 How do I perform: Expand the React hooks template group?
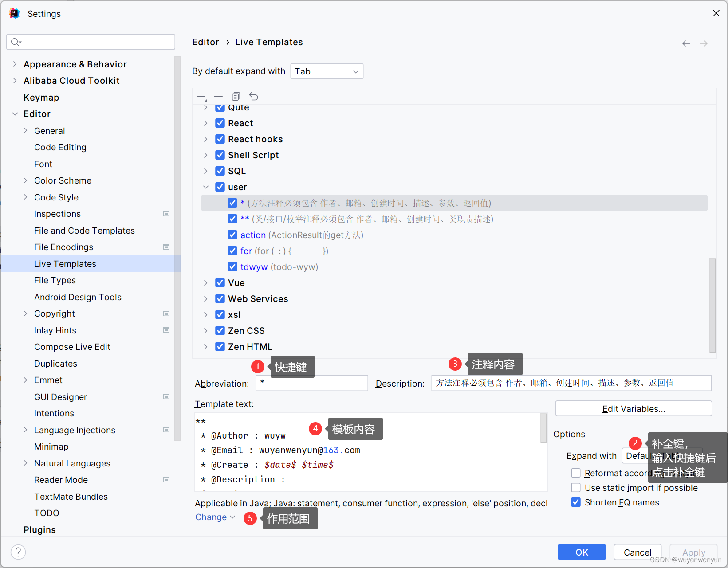pyautogui.click(x=206, y=139)
